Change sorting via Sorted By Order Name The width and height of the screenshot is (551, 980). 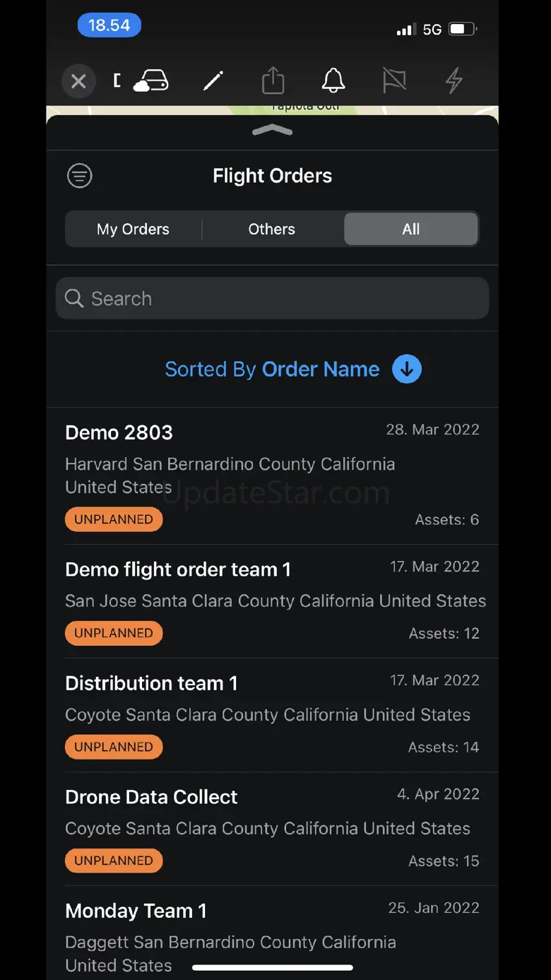click(272, 369)
